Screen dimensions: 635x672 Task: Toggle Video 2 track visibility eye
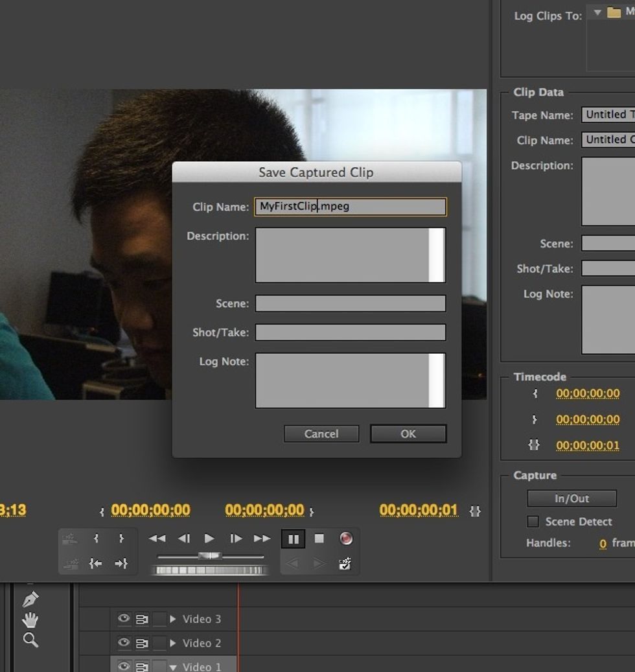(123, 643)
